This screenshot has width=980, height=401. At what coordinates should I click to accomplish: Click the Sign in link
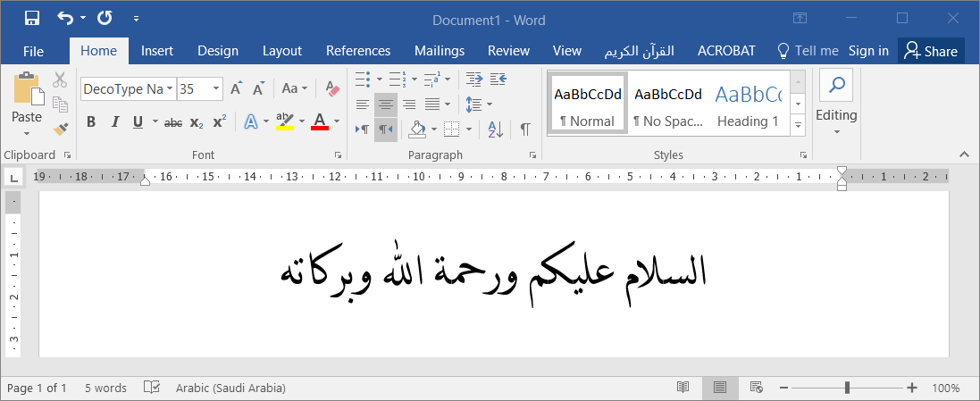[868, 51]
